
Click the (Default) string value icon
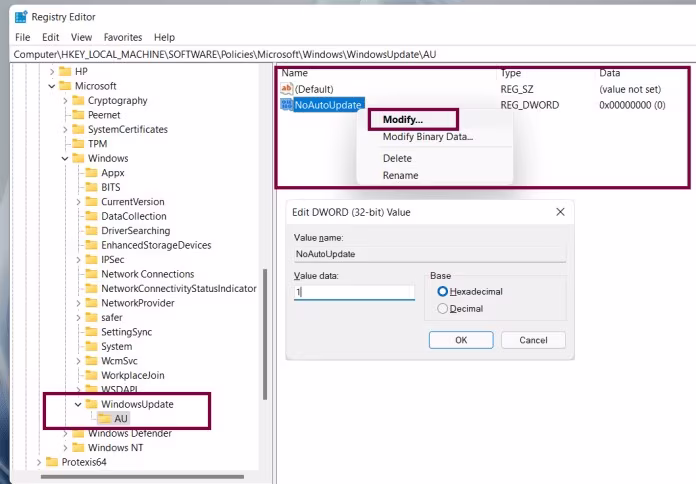click(287, 89)
